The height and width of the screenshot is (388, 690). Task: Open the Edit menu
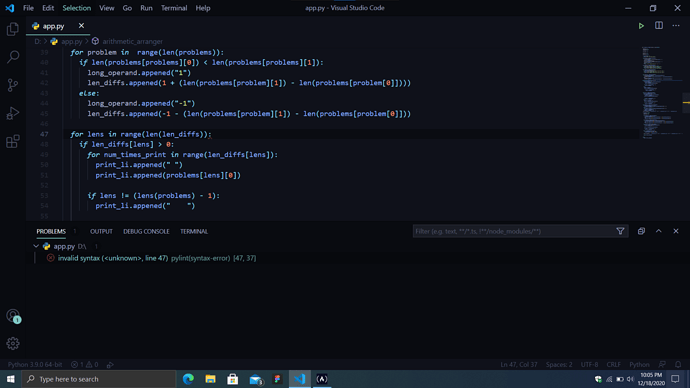pos(48,8)
